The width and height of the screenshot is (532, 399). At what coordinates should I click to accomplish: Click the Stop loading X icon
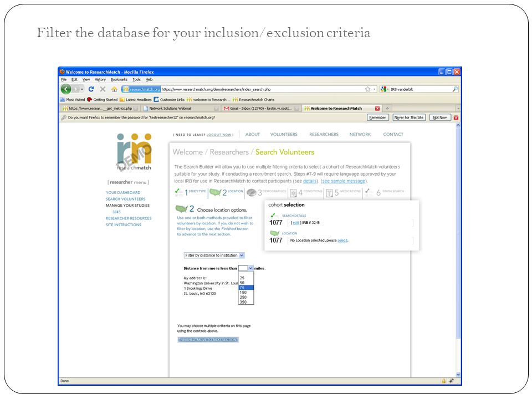(x=103, y=89)
